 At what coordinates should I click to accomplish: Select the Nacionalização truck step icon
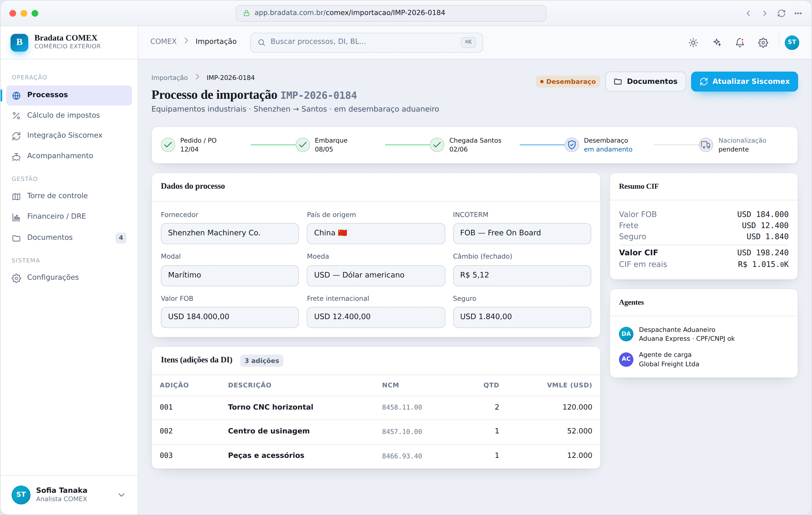(x=706, y=145)
